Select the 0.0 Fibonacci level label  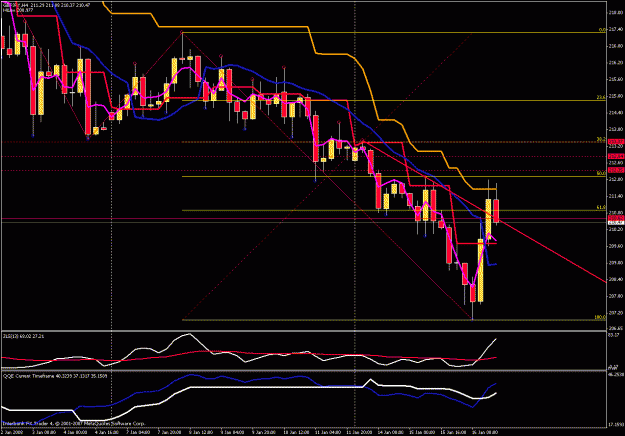point(602,30)
